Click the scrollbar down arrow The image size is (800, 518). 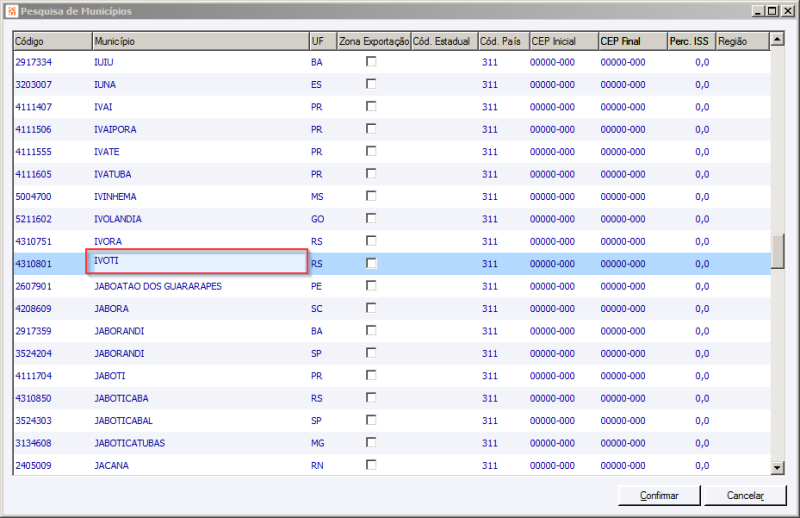point(777,467)
